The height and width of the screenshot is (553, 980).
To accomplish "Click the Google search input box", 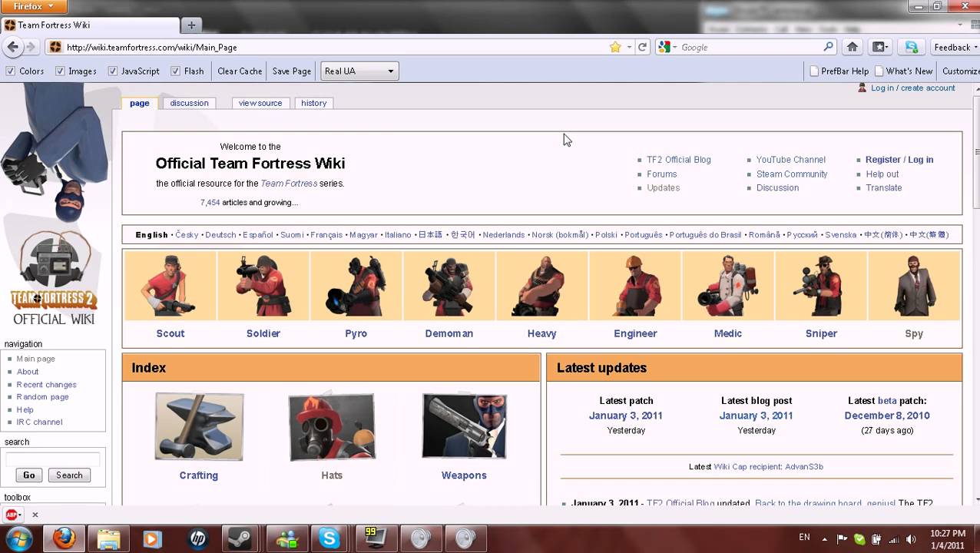I will click(x=750, y=47).
